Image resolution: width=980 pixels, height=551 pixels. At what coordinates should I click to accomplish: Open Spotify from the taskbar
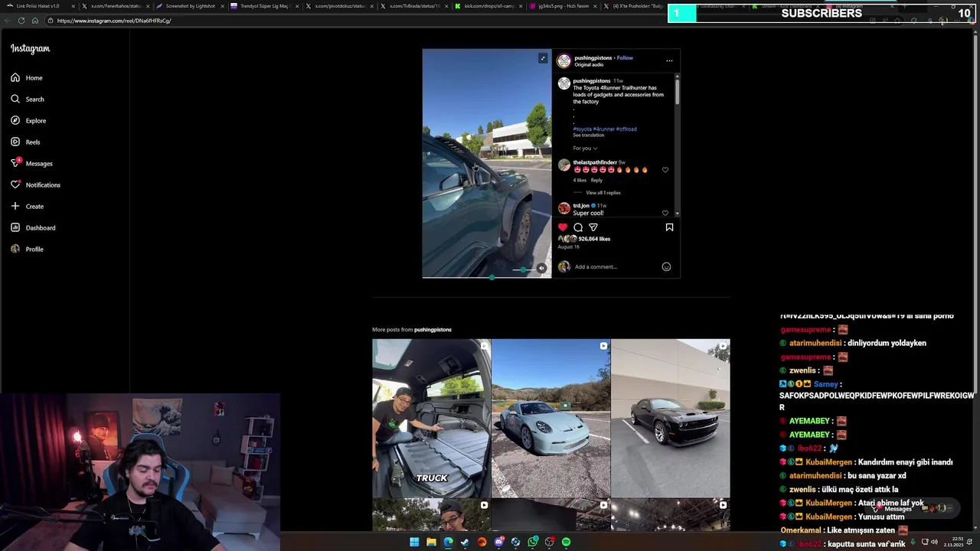[x=566, y=542]
